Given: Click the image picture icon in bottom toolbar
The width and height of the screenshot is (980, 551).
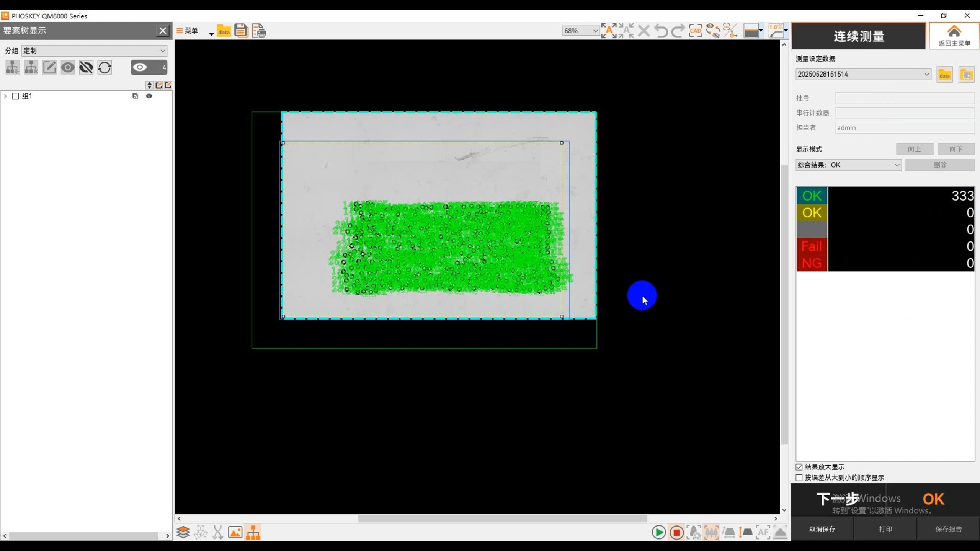Looking at the screenshot, I should 235,532.
